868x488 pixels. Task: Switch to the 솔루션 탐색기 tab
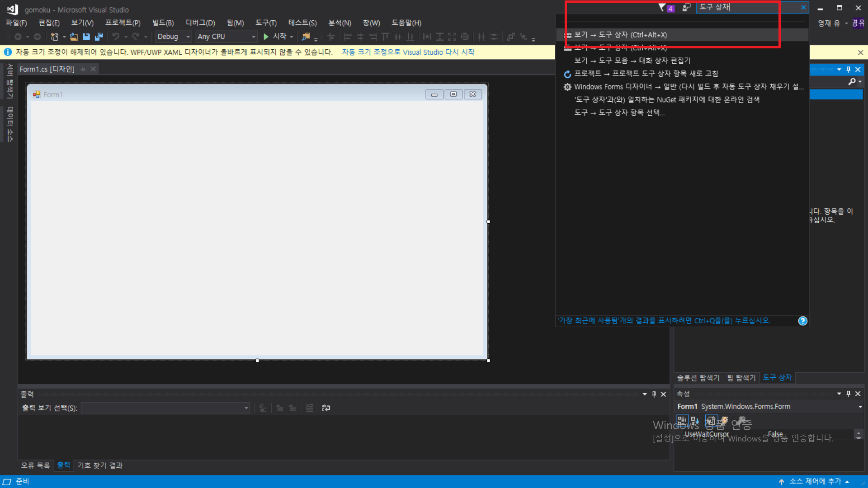[698, 378]
